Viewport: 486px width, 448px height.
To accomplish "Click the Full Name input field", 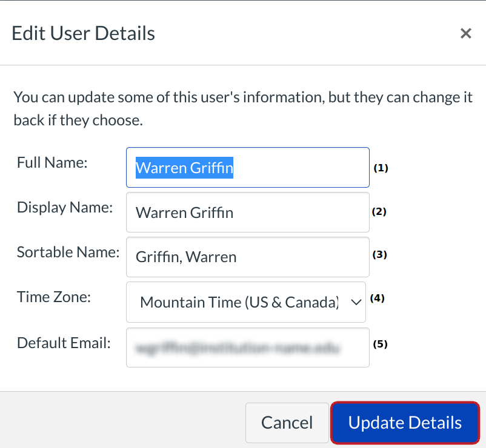I will 247,168.
